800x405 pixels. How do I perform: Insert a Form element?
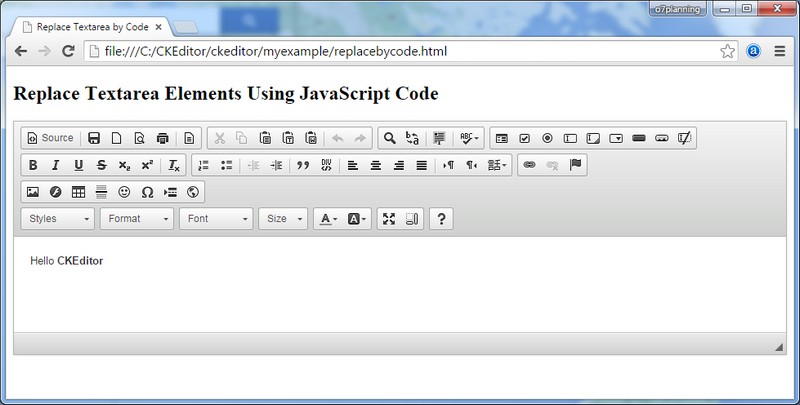click(502, 138)
